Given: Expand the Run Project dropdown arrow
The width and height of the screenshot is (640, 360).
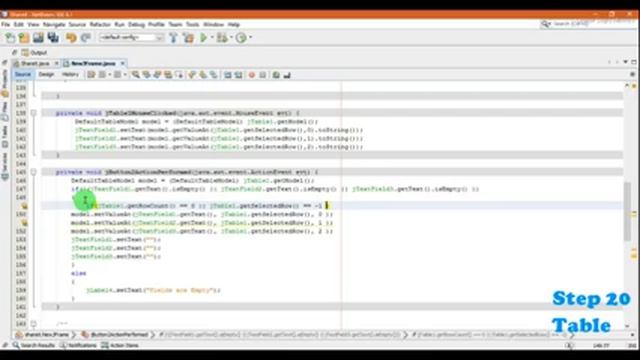Looking at the screenshot, I should tap(211, 38).
